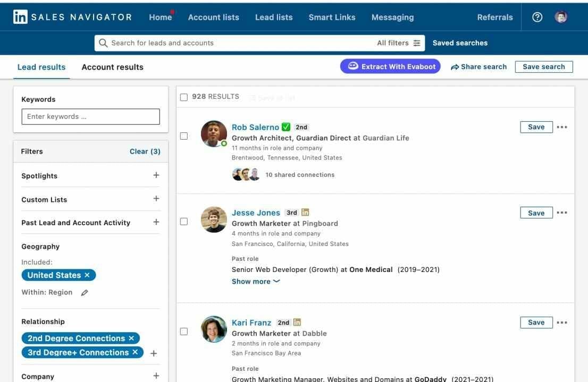The height and width of the screenshot is (382, 588).
Task: Click the All filters slider icon
Action: pyautogui.click(x=417, y=43)
